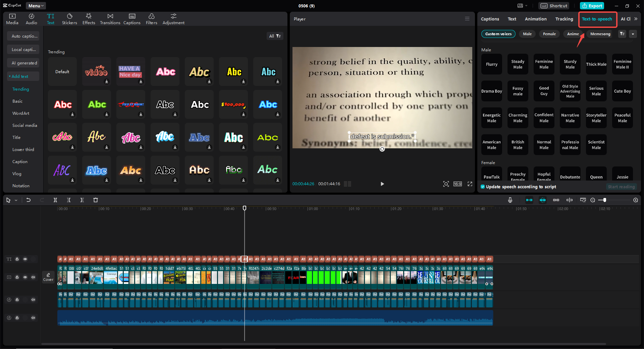Click the split clip tool

point(55,200)
